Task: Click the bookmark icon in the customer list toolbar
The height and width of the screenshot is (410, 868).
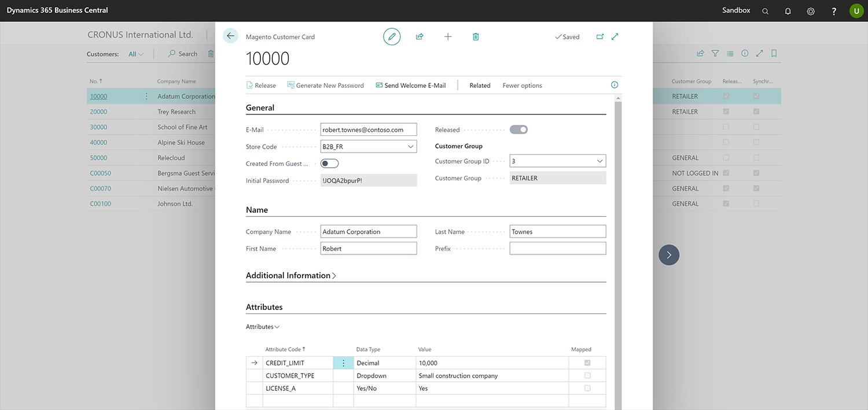Action: (x=774, y=53)
